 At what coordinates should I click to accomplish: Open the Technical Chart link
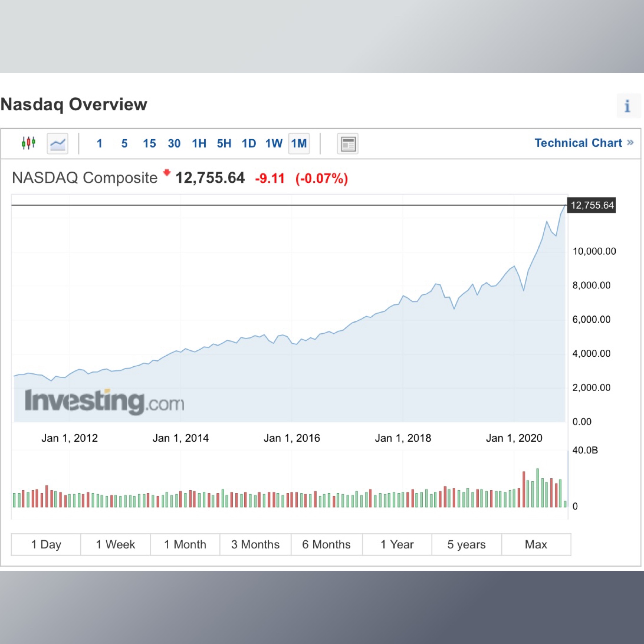pos(584,143)
